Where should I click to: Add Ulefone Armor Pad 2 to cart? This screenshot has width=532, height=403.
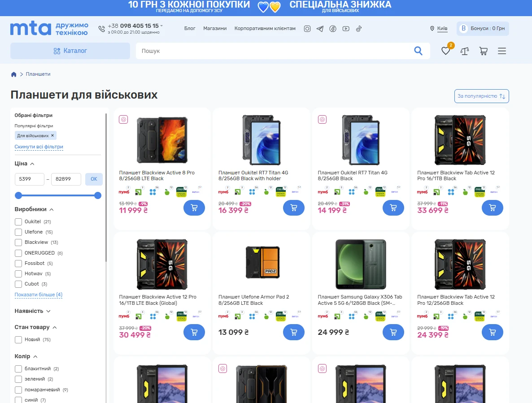293,332
